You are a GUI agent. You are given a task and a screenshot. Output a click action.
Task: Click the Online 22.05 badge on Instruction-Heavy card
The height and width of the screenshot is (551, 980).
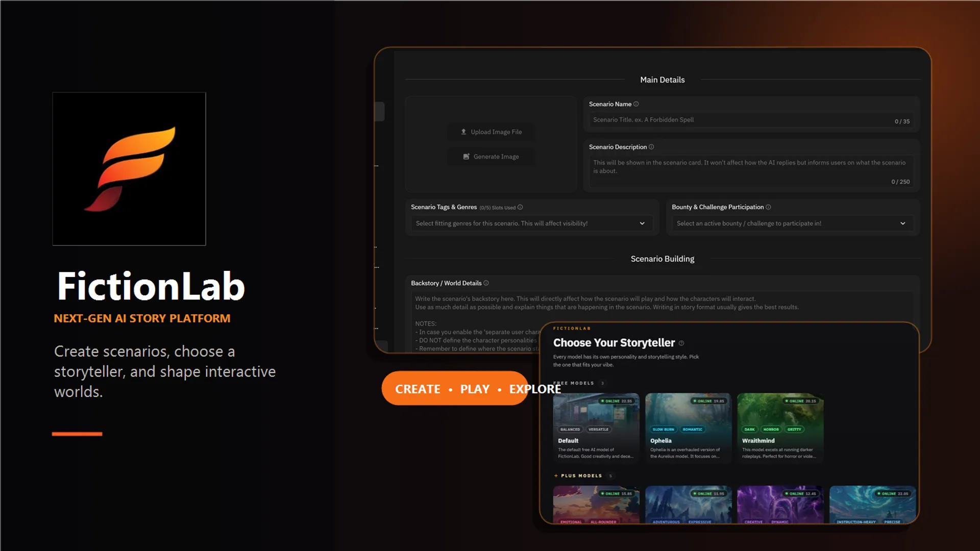893,494
